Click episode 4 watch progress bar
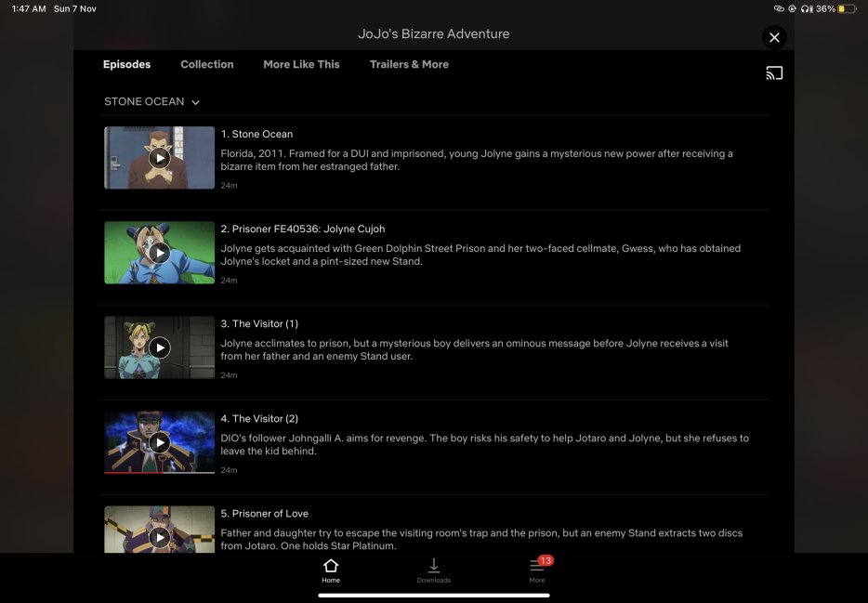The height and width of the screenshot is (603, 868). (160, 472)
